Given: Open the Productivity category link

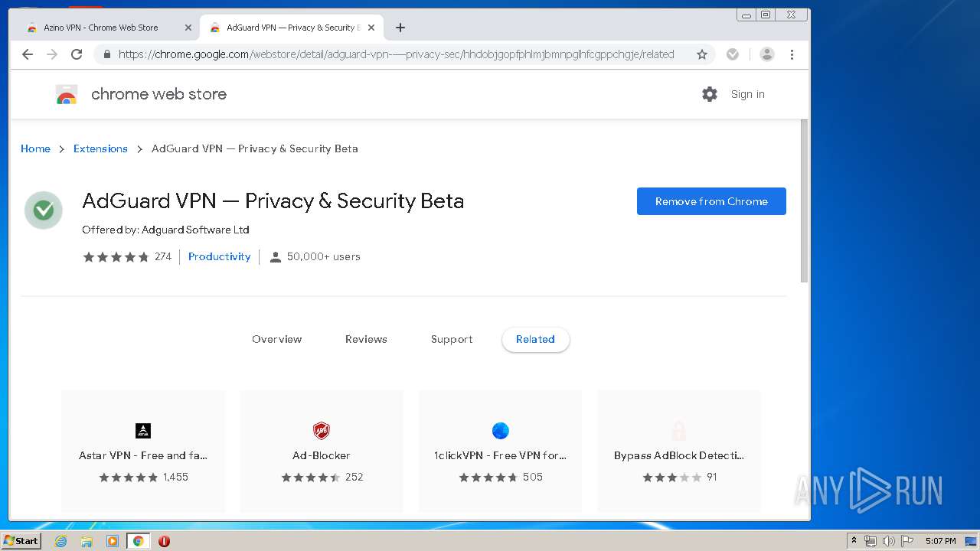Looking at the screenshot, I should pos(219,256).
